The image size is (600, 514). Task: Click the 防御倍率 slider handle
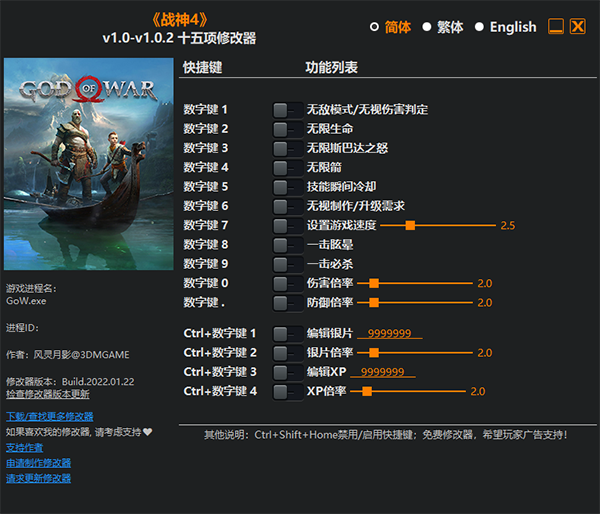point(374,303)
